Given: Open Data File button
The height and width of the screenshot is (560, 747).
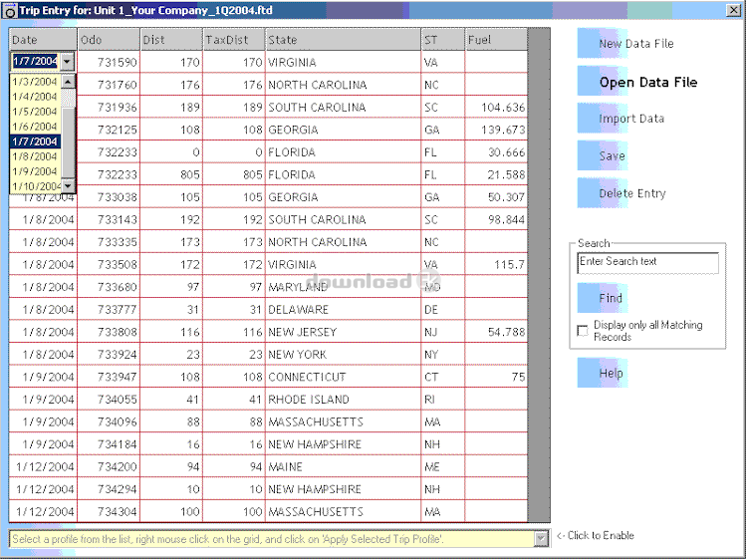Looking at the screenshot, I should (637, 82).
